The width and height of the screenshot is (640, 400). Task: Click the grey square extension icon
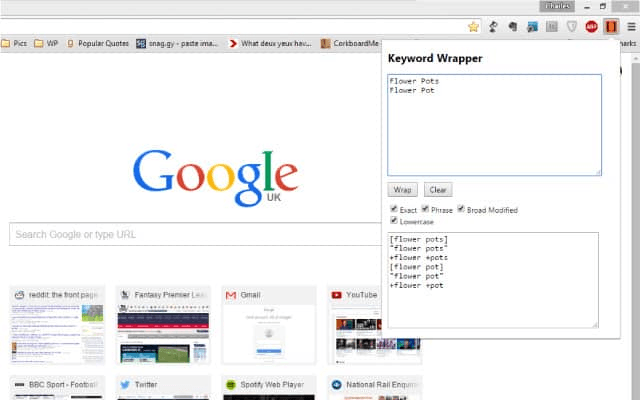click(552, 27)
